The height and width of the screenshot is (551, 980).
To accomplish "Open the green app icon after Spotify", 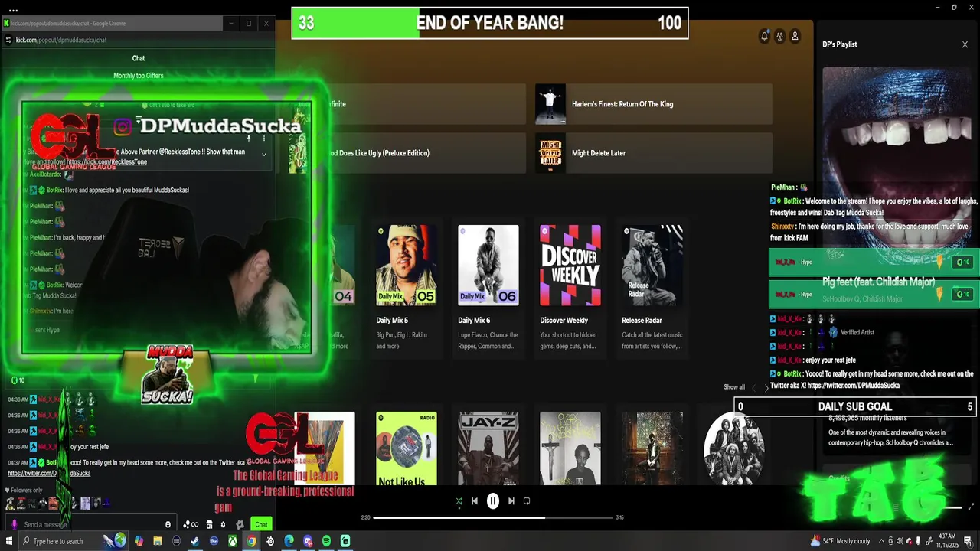I will point(345,541).
